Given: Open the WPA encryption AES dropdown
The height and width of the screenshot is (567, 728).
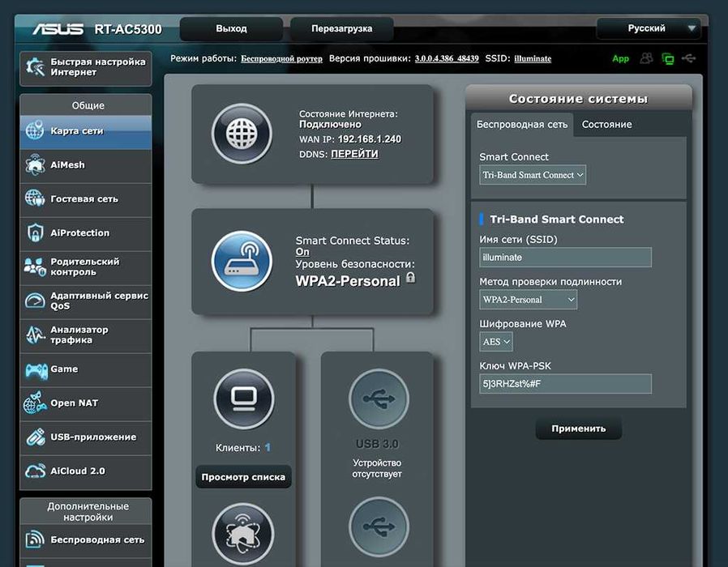Looking at the screenshot, I should [x=496, y=342].
